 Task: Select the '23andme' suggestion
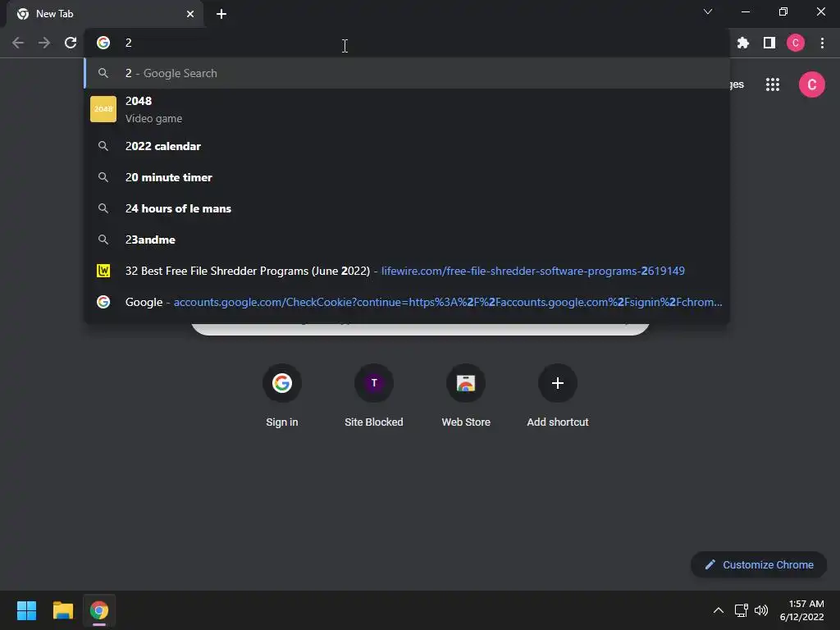tap(407, 240)
